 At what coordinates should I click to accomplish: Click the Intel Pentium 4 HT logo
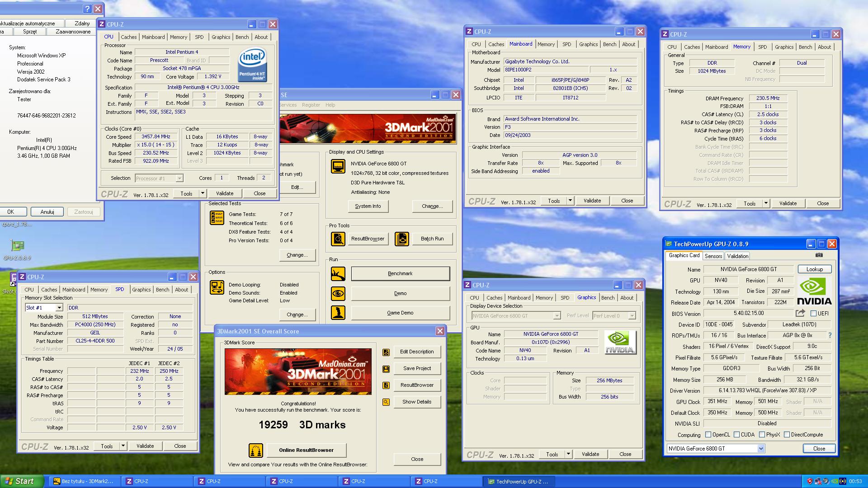point(252,66)
